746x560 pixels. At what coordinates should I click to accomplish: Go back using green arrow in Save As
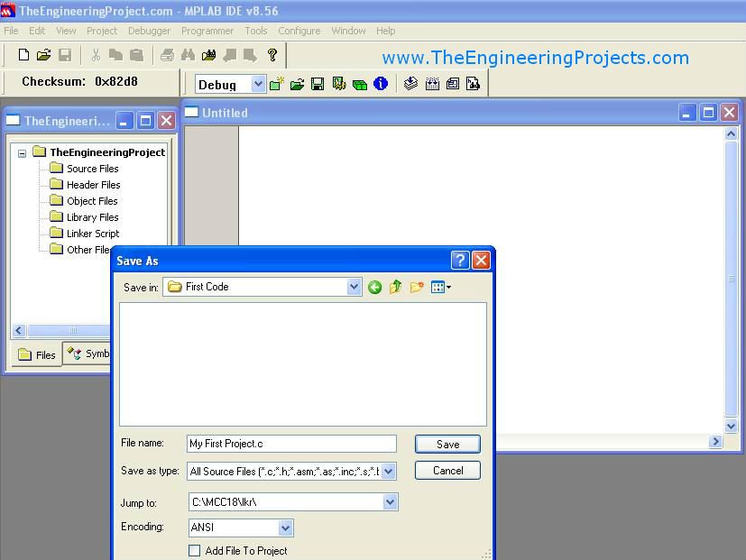click(375, 287)
